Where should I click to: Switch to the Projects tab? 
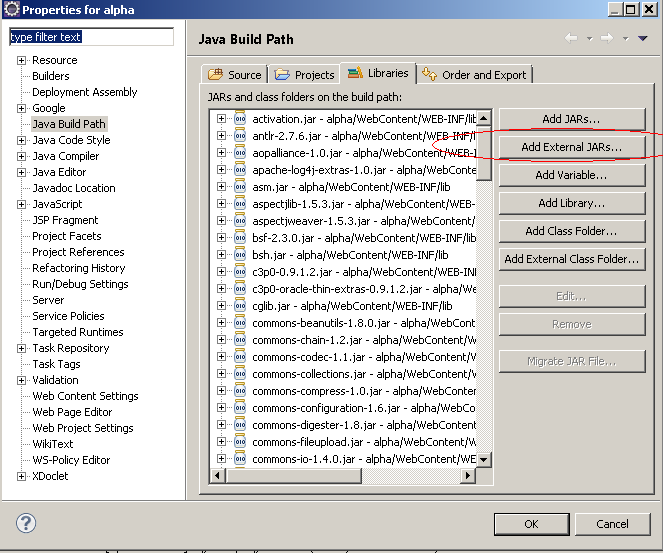coord(304,75)
